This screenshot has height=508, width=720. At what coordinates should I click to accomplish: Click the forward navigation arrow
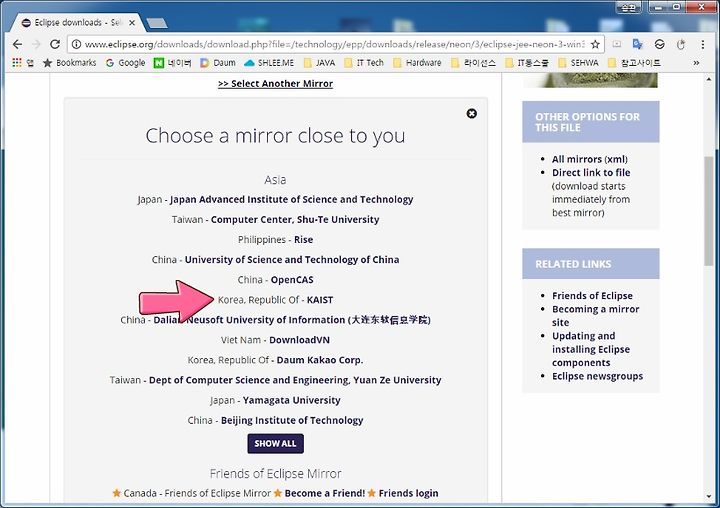tap(36, 44)
